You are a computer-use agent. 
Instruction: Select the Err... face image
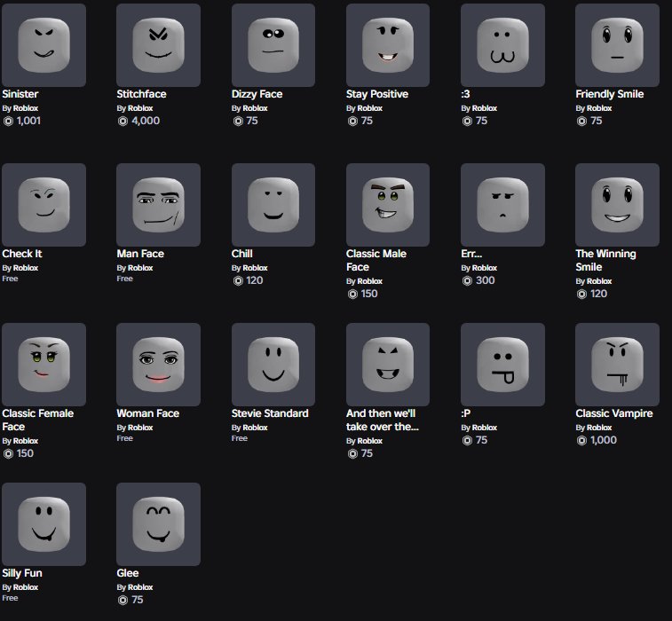click(502, 205)
